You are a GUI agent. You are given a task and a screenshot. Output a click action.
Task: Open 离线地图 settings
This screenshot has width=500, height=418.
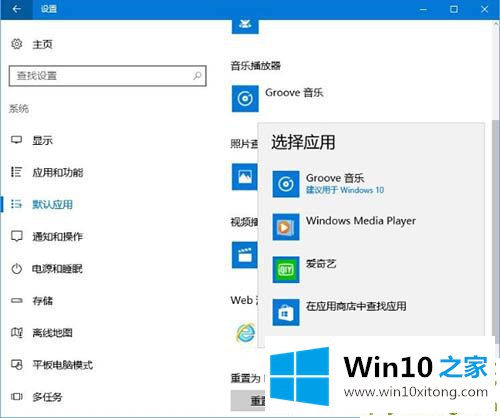(x=52, y=333)
